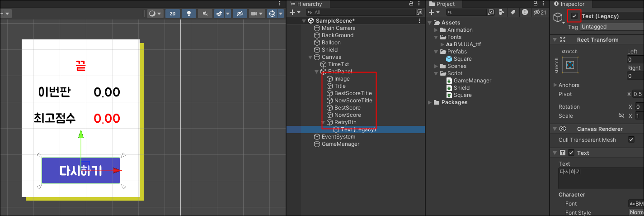The width and height of the screenshot is (644, 216).
Task: Toggle hidden packages count 21
Action: [540, 12]
